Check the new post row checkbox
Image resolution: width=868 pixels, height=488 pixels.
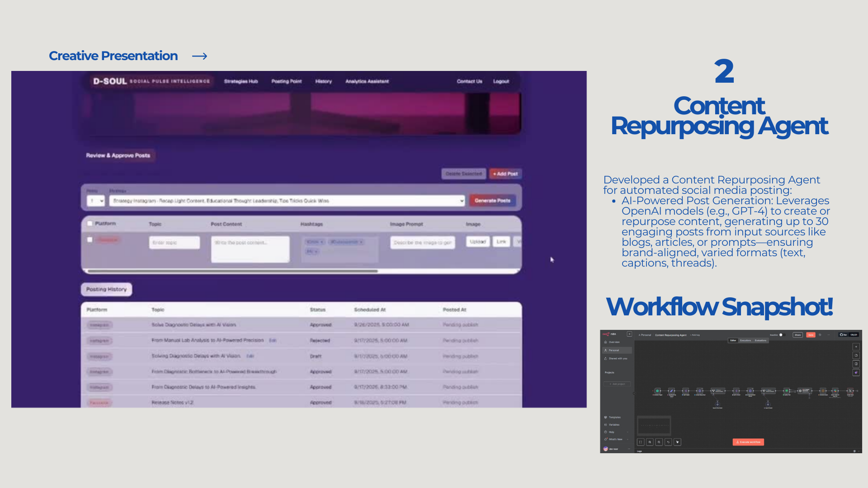[90, 239]
